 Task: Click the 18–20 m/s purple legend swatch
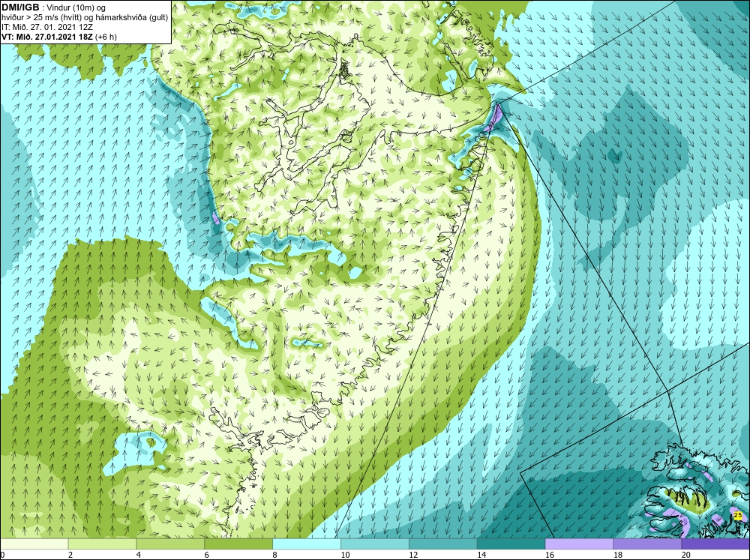648,544
